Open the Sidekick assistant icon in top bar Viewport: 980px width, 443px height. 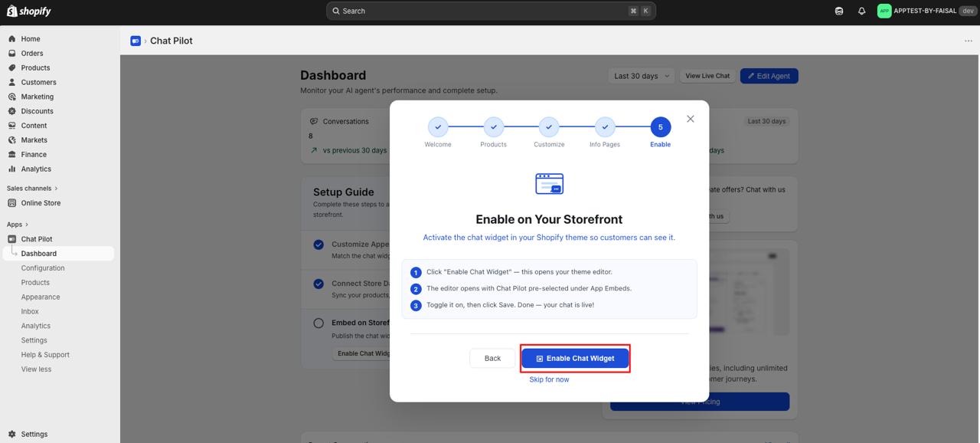pos(839,11)
